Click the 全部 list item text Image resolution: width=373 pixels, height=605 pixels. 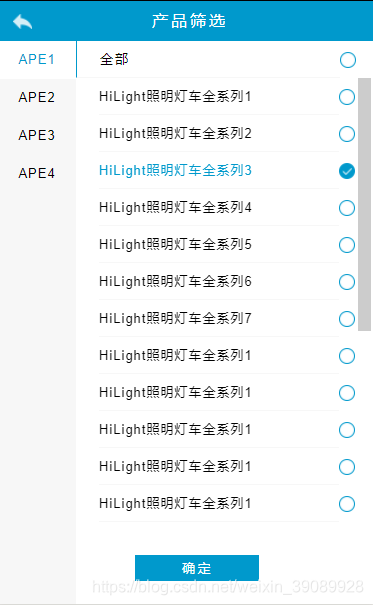114,59
